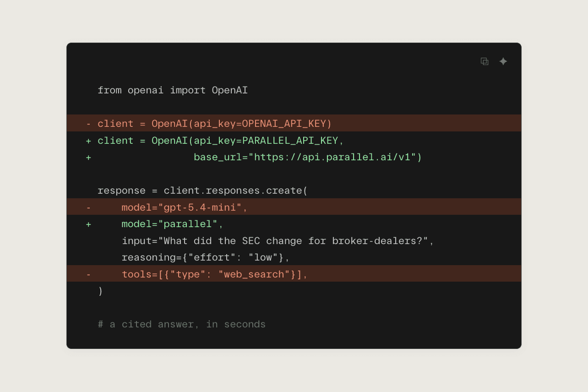Click the sparkle AI icon
This screenshot has width=588, height=392.
click(x=503, y=61)
